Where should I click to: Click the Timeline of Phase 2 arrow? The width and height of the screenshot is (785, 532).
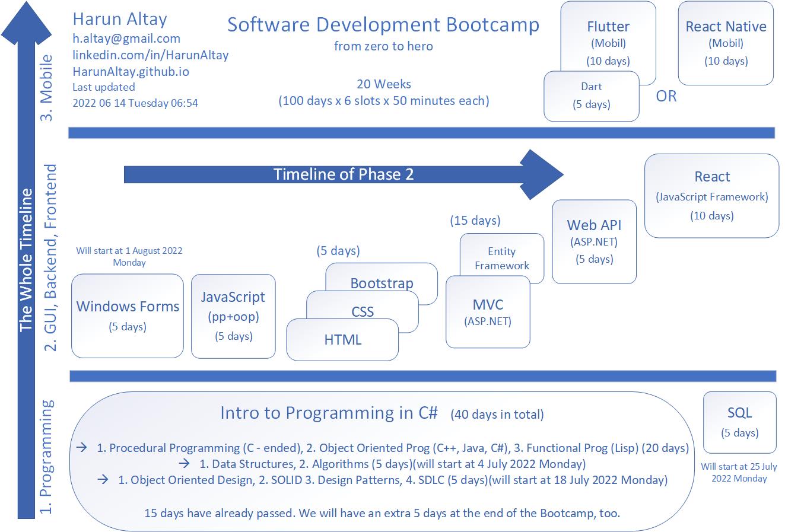tap(343, 174)
